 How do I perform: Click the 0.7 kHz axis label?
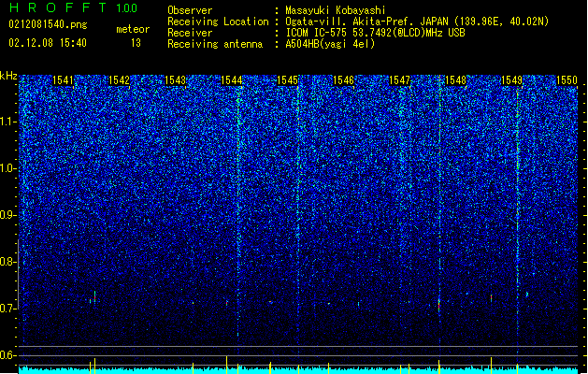tap(7, 309)
